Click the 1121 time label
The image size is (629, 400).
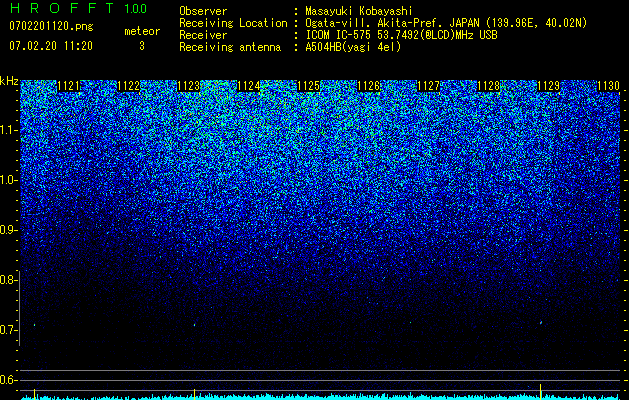[69, 86]
